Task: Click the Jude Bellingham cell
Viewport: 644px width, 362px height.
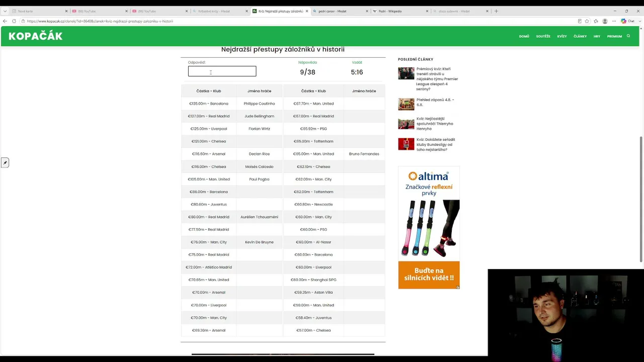Action: pos(259,116)
